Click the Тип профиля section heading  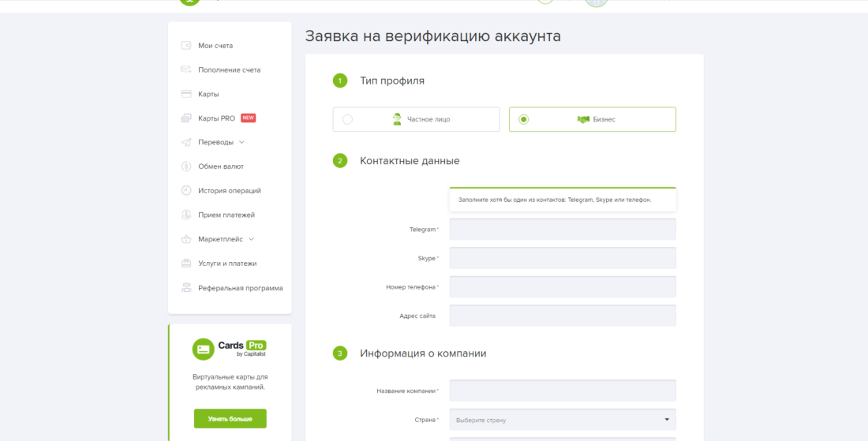392,80
